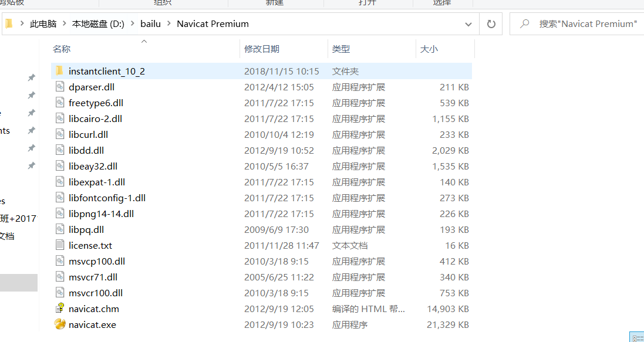Go to 此电脑 in breadcrumb
644x342 pixels.
(x=43, y=24)
